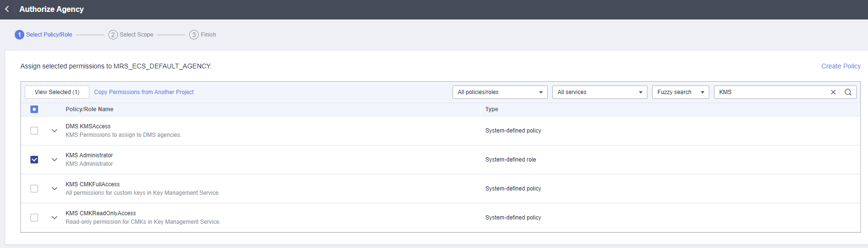This screenshot has width=868, height=248.
Task: Open the Fuzzy search dropdown
Action: [681, 92]
